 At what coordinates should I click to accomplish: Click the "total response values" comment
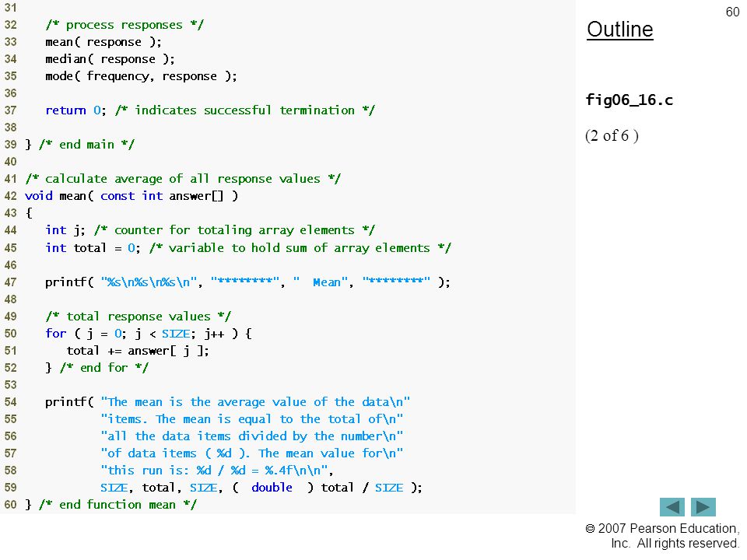[x=139, y=317]
